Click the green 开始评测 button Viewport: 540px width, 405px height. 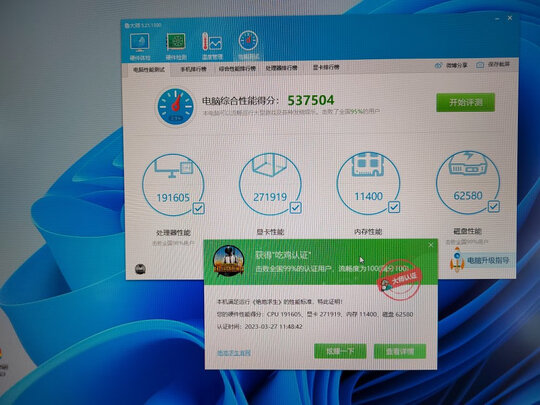tap(465, 102)
